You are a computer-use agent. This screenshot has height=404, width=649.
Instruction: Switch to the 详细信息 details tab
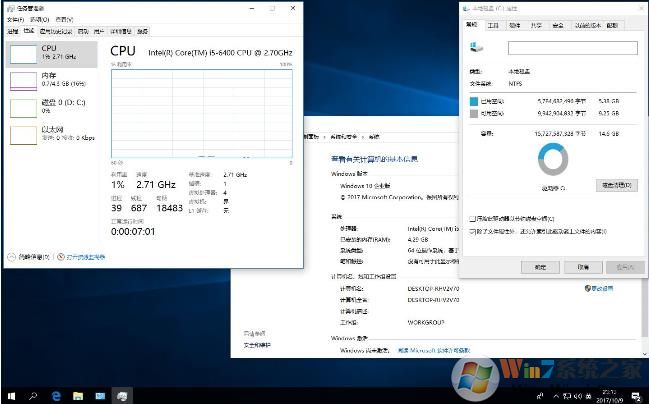pos(120,31)
